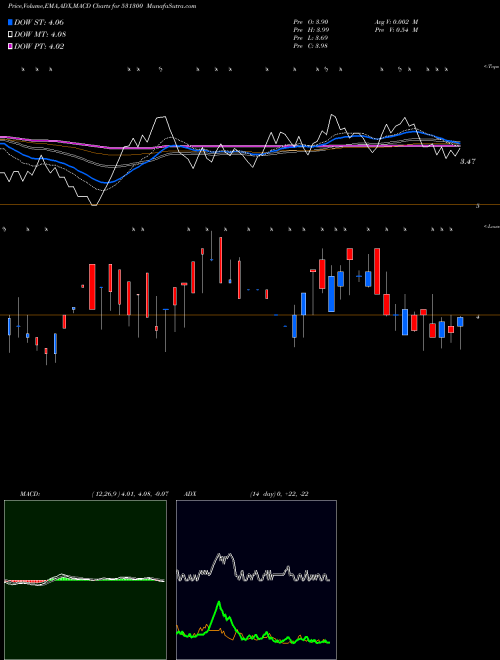Click the 'ADX' panel heading
This screenshot has height=660, width=500.
190,494
